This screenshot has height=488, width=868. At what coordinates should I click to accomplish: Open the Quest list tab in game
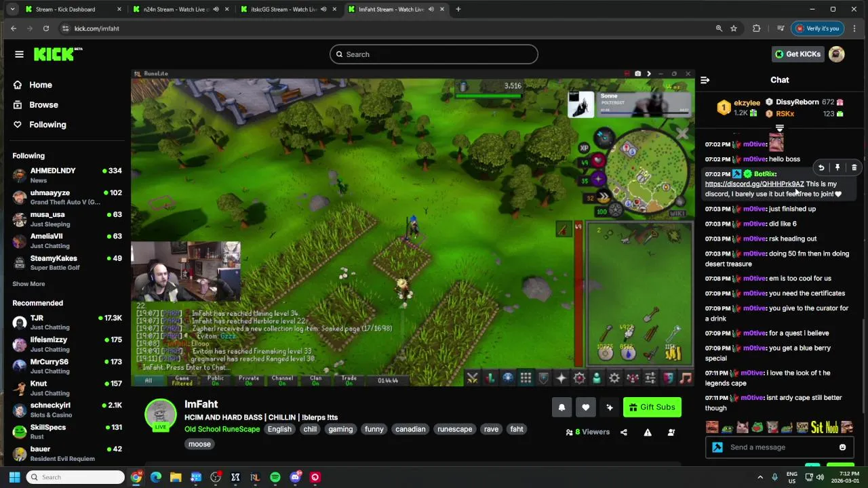(508, 378)
